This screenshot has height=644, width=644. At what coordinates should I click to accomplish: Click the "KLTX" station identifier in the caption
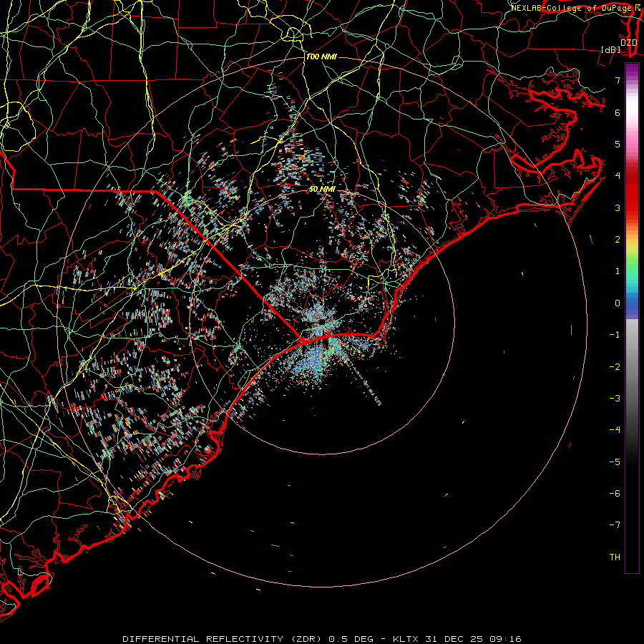point(406,639)
